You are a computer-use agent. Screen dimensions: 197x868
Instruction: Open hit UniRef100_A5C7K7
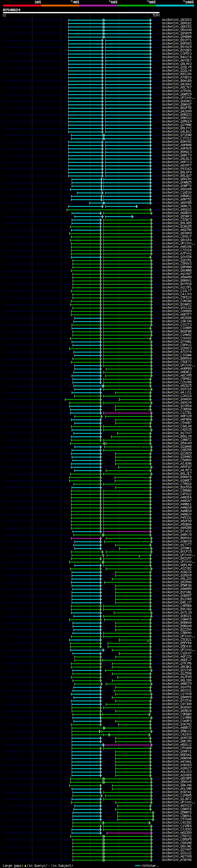point(177,88)
